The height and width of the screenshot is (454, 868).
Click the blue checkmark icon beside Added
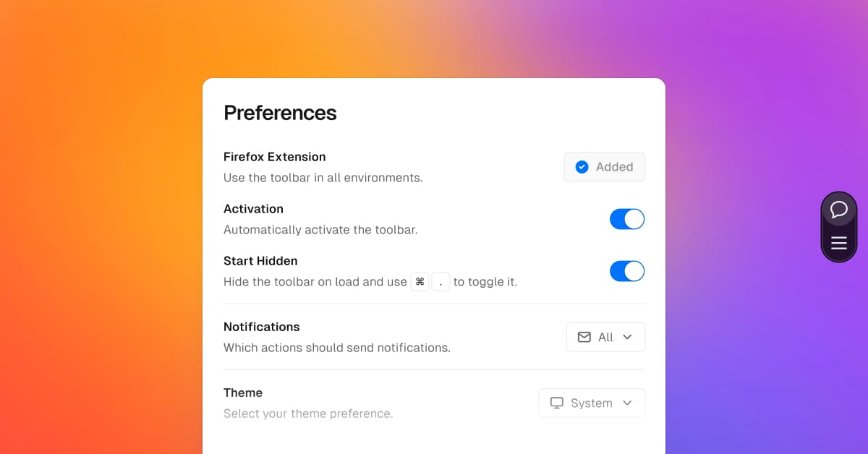pyautogui.click(x=582, y=167)
